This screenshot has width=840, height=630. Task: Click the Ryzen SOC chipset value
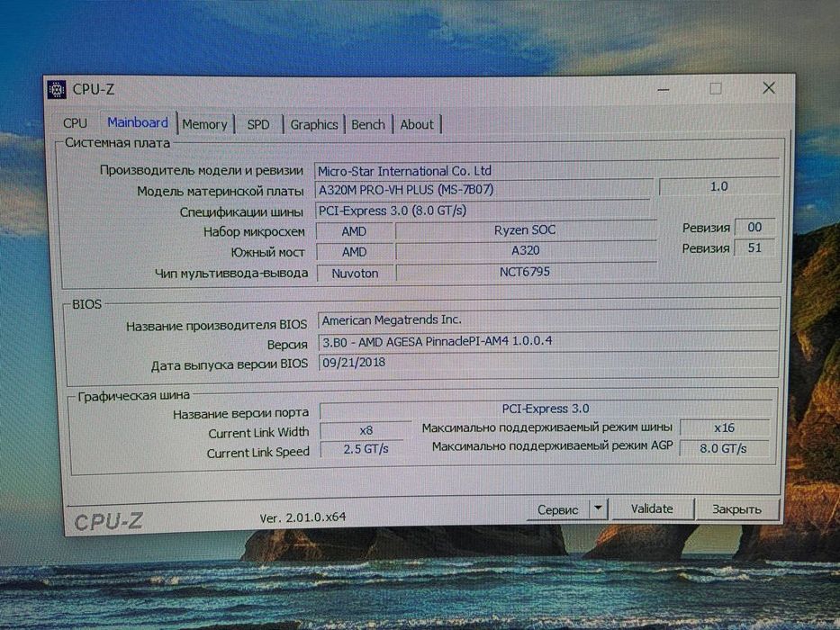525,230
